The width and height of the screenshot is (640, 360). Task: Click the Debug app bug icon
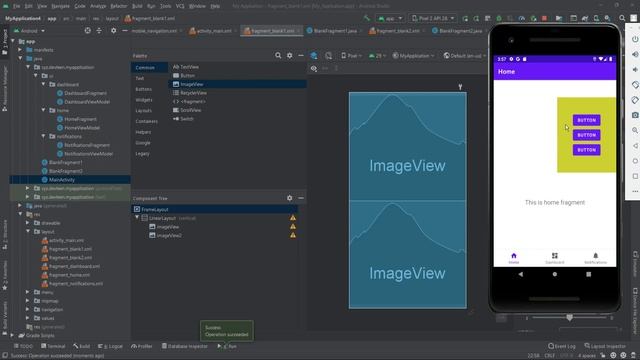click(499, 18)
